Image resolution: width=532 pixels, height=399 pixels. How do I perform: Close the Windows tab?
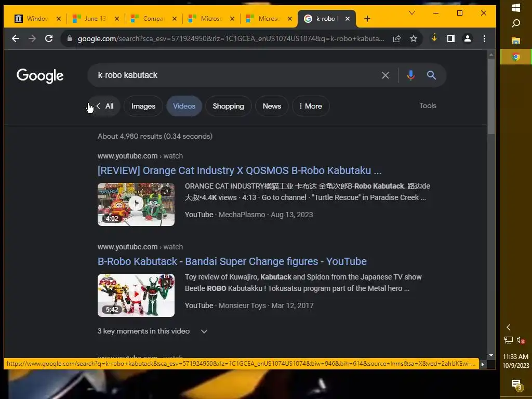(59, 19)
